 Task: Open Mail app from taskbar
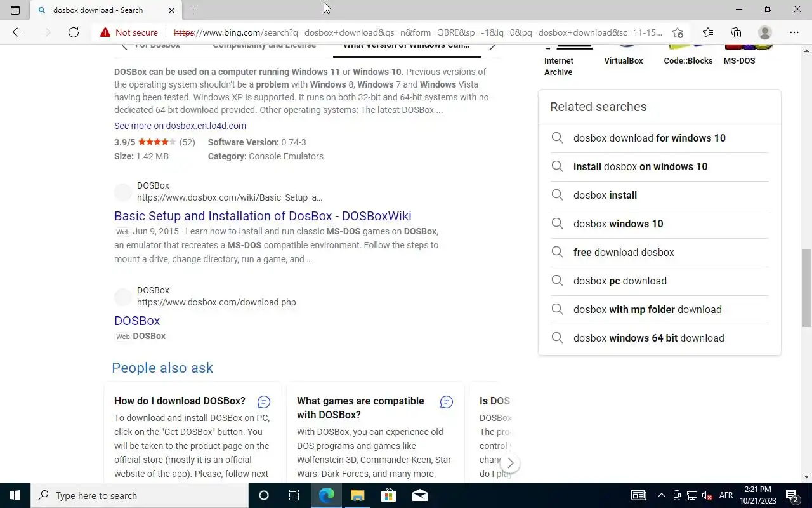tap(419, 495)
